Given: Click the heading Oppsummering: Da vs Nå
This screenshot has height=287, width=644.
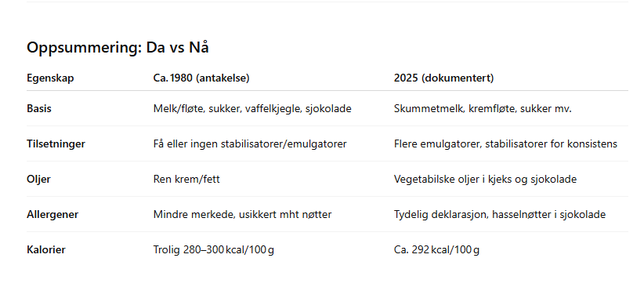Looking at the screenshot, I should [x=118, y=48].
